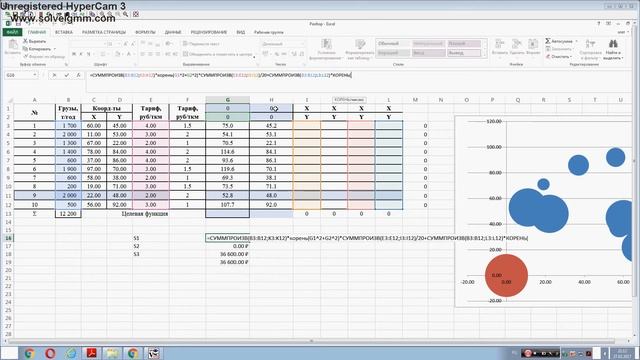
Task: Toggle underline formatting in the Font group
Action: [88, 54]
